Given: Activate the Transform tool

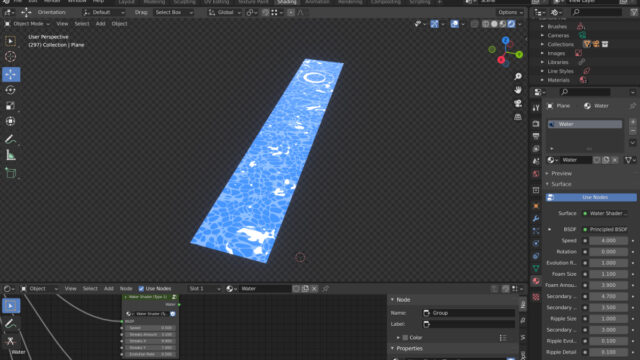Looking at the screenshot, I should point(11,122).
